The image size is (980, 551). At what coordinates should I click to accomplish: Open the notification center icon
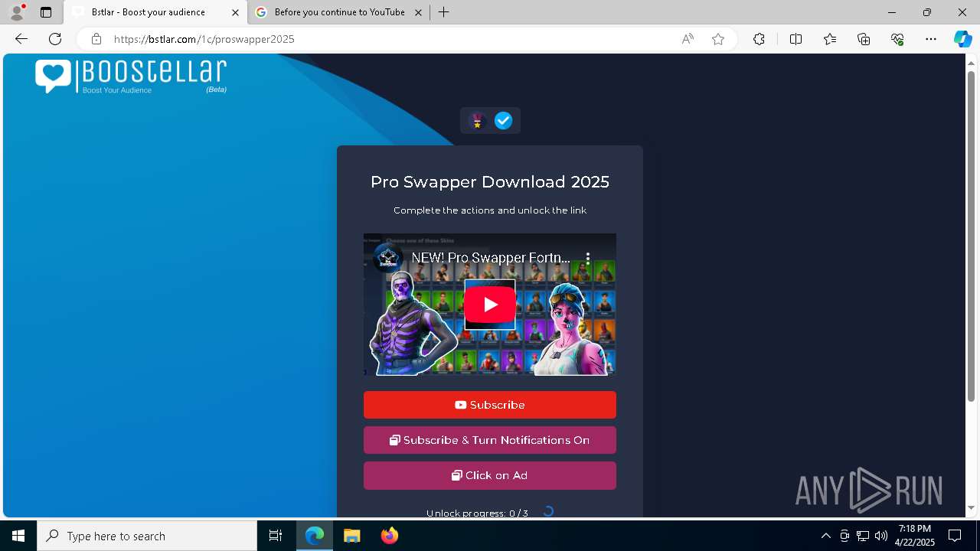(955, 536)
